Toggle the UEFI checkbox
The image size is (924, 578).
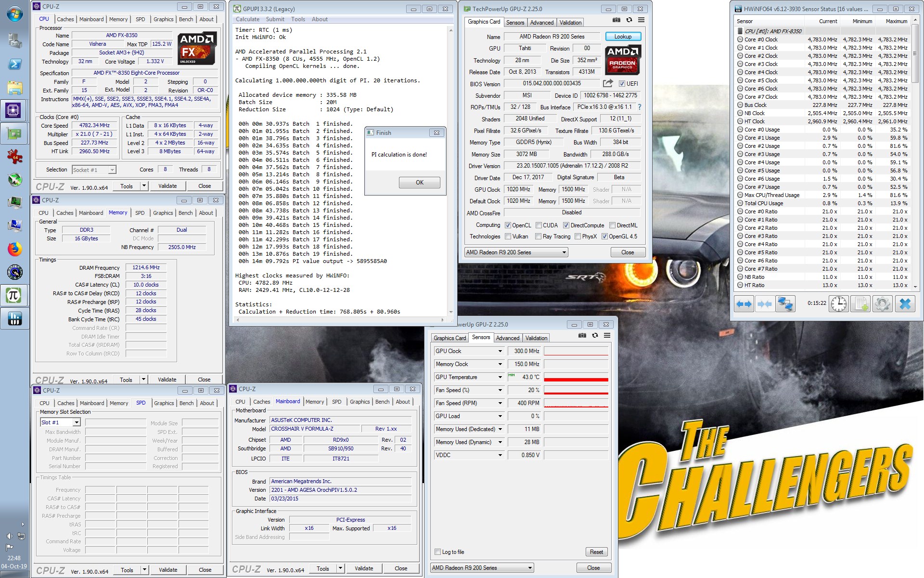point(622,84)
